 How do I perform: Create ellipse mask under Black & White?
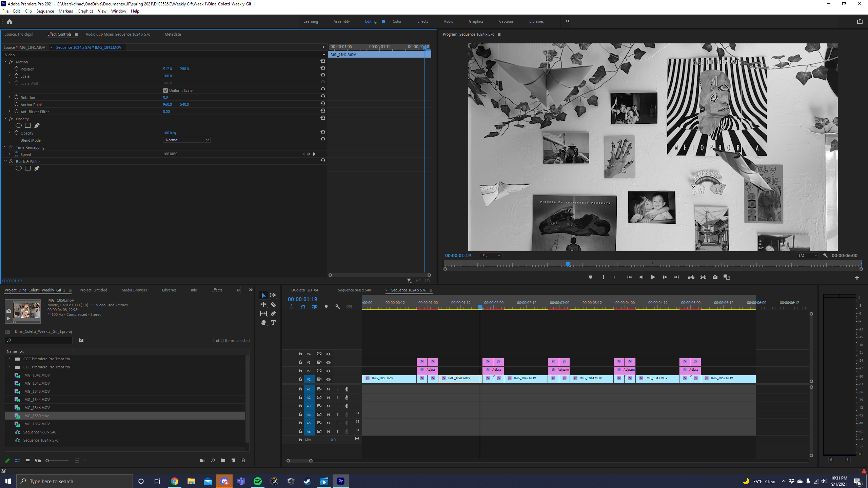click(19, 168)
